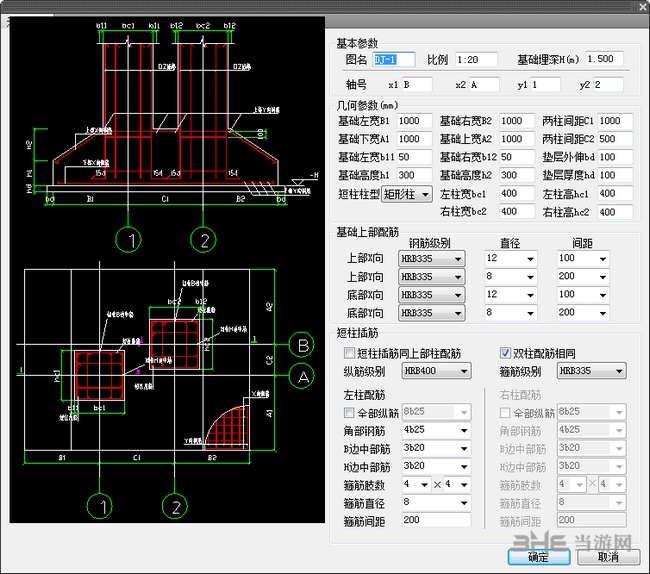Open 底部X向 钢筋级别 dropdown
The height and width of the screenshot is (574, 650).
432,295
